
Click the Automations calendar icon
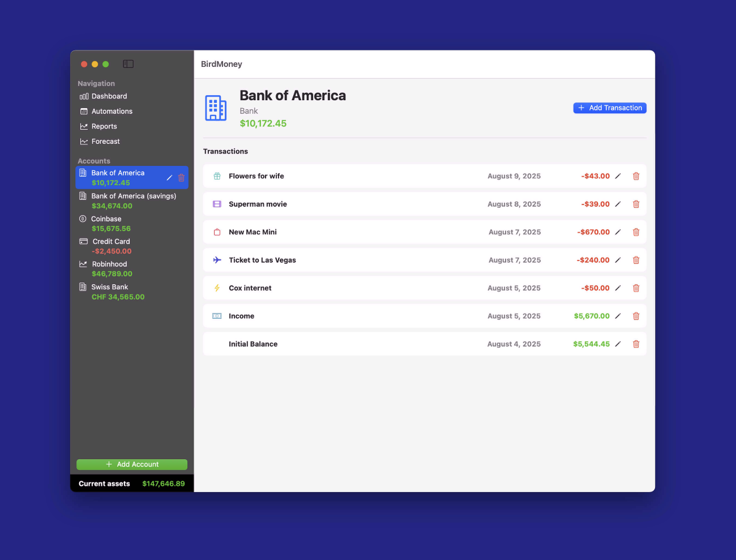tap(84, 112)
